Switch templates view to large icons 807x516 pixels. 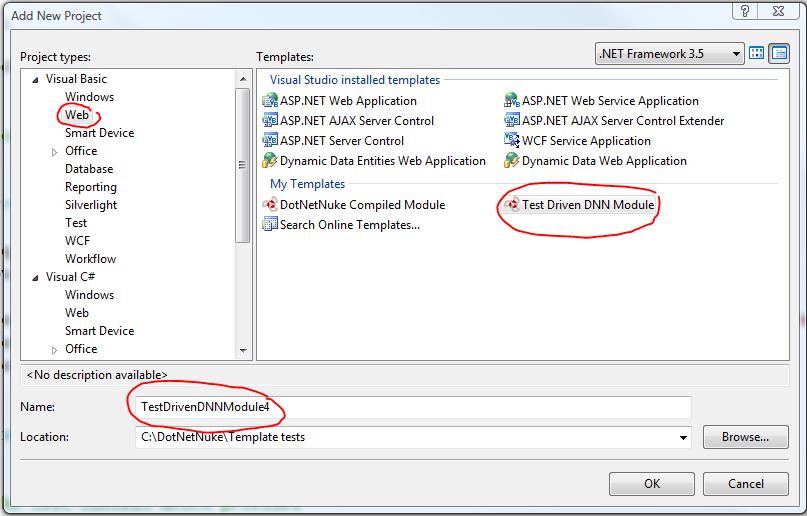pyautogui.click(x=756, y=53)
